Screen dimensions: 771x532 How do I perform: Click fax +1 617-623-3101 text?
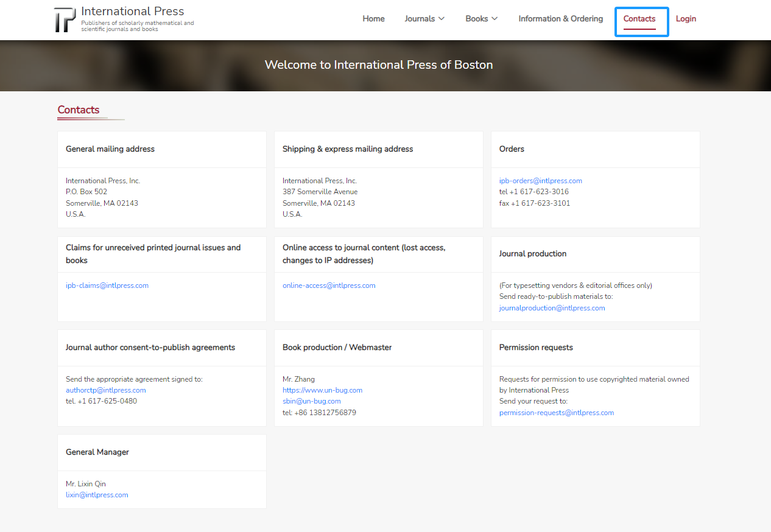pyautogui.click(x=535, y=203)
